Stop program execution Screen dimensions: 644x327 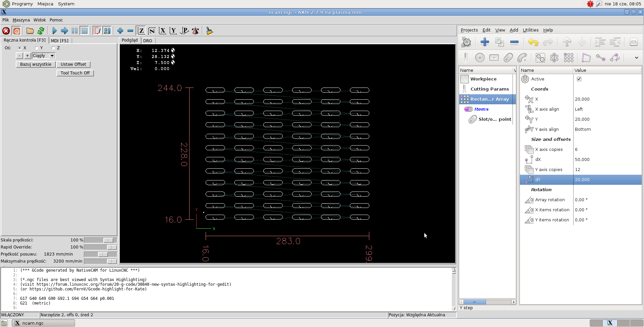[x=85, y=31]
